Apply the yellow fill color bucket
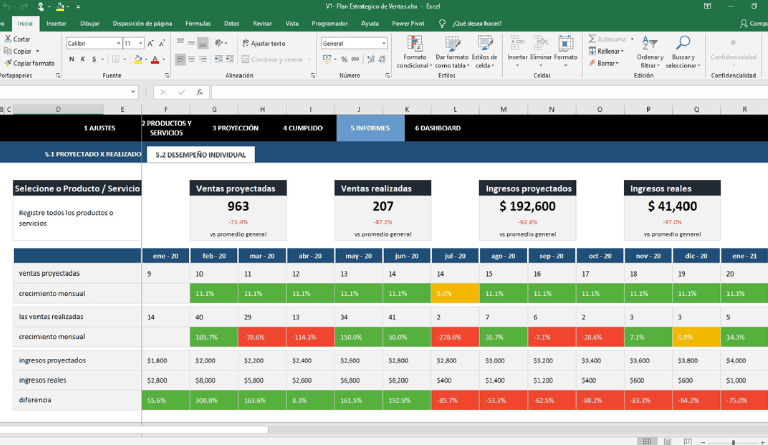 coord(138,60)
